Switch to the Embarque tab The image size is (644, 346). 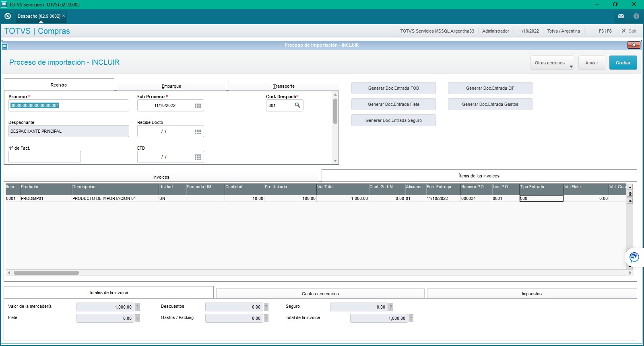point(171,86)
